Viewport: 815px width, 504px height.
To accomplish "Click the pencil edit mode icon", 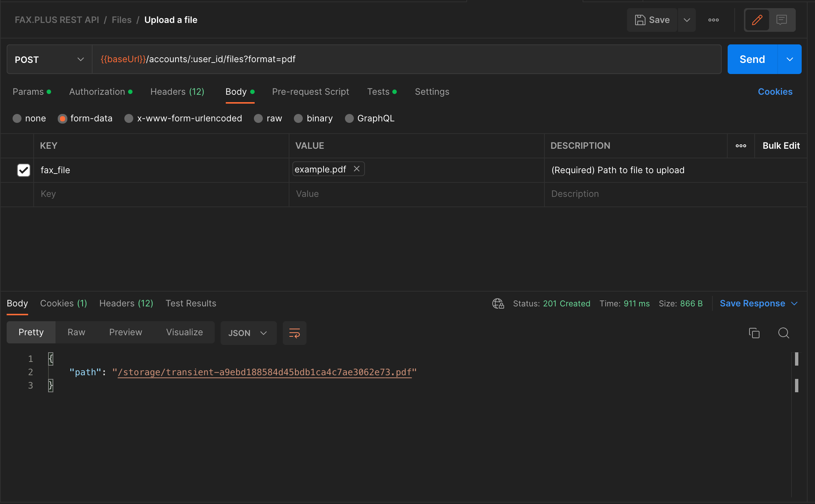I will [757, 20].
